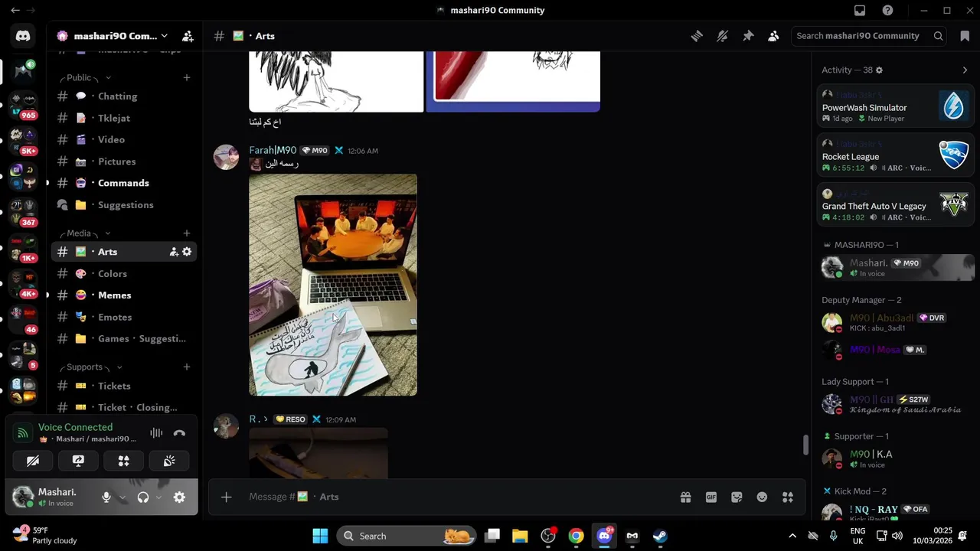Toggle notification settings bell in header
This screenshot has width=980, height=551.
coord(722,36)
